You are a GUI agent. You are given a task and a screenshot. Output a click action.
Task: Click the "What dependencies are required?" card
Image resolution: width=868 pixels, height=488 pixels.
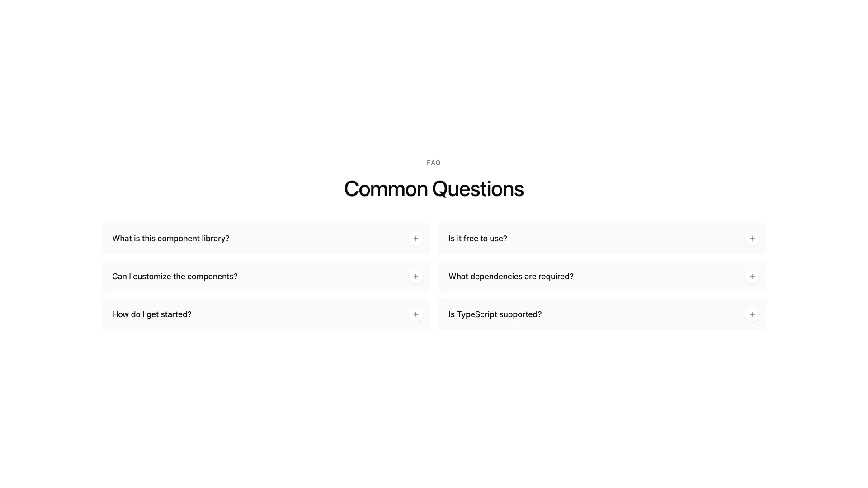coord(602,276)
